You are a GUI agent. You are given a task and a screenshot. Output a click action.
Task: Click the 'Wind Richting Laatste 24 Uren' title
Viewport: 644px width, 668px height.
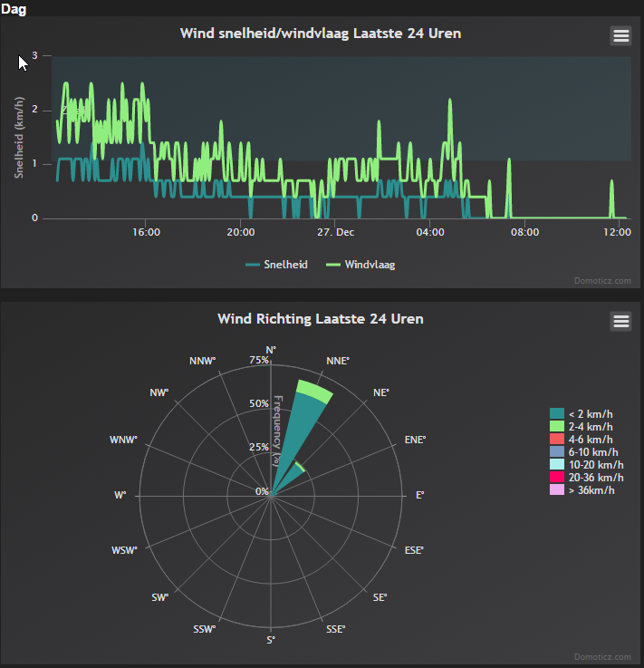[321, 319]
